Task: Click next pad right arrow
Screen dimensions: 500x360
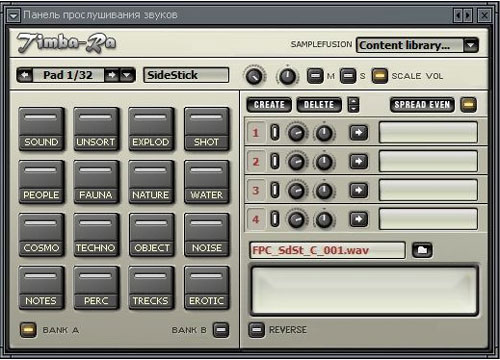Action: 112,75
